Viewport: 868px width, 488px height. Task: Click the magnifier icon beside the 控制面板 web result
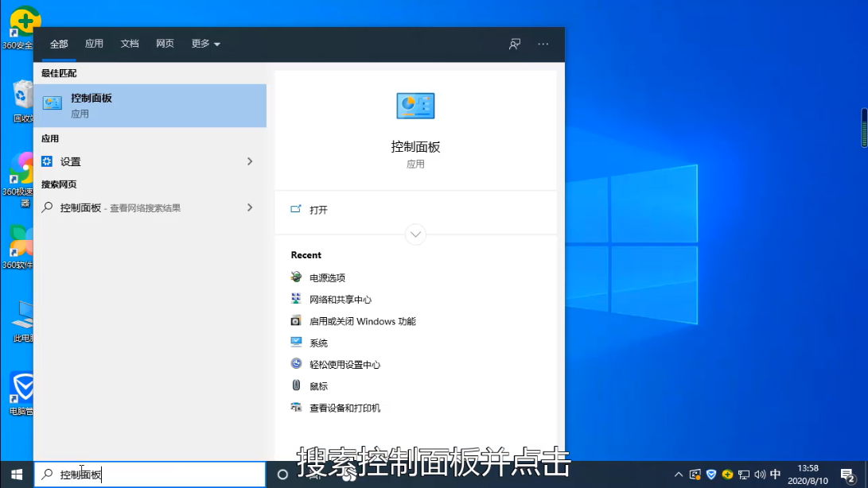48,207
